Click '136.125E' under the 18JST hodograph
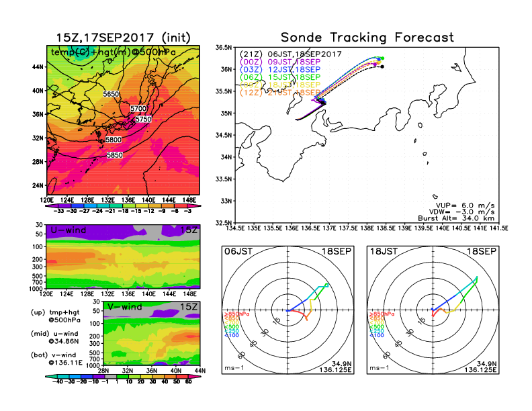The height and width of the screenshot is (411, 532). (480, 369)
